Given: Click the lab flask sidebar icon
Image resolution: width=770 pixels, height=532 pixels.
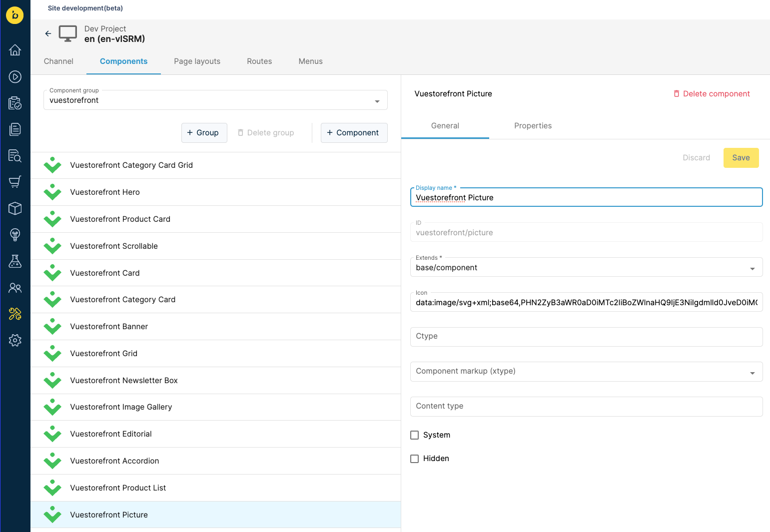Looking at the screenshot, I should pos(15,261).
